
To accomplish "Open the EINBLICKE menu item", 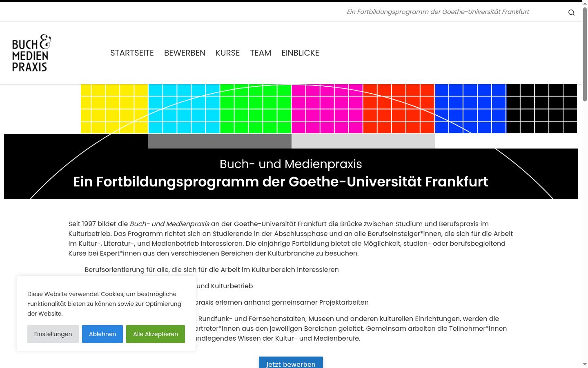I will pyautogui.click(x=300, y=53).
